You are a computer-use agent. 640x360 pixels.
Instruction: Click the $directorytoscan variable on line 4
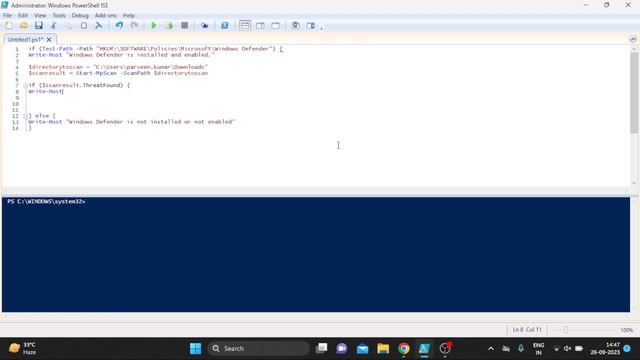pos(56,67)
